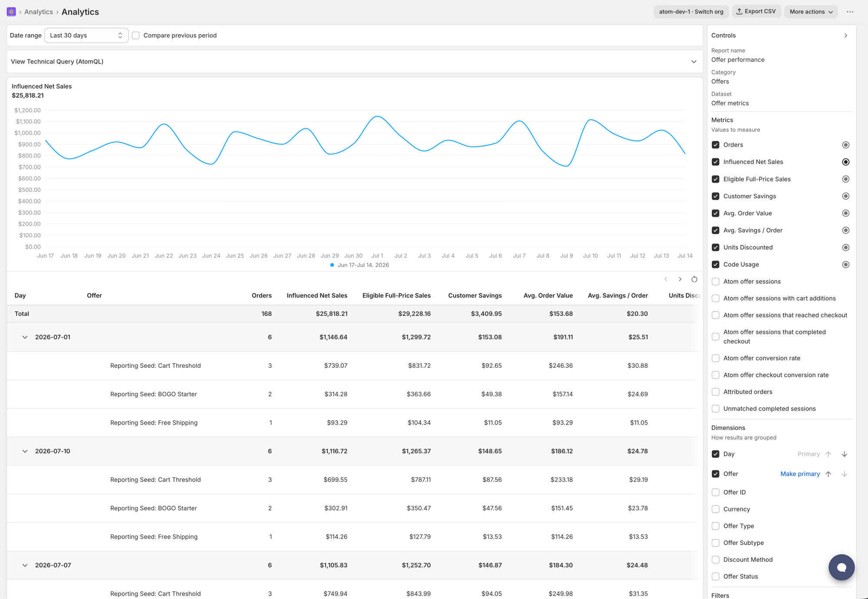Viewport: 868px width, 599px height.
Task: Open the More actions dropdown
Action: click(x=811, y=12)
